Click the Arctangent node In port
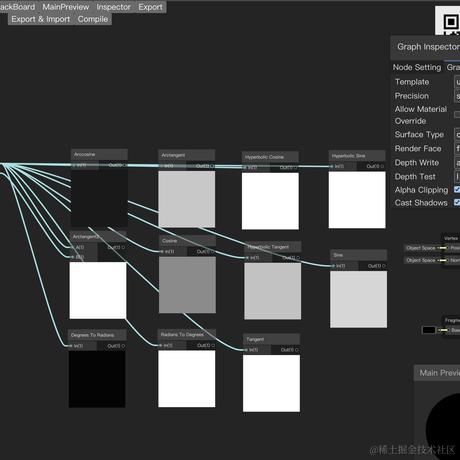This screenshot has width=460, height=460. (x=161, y=166)
